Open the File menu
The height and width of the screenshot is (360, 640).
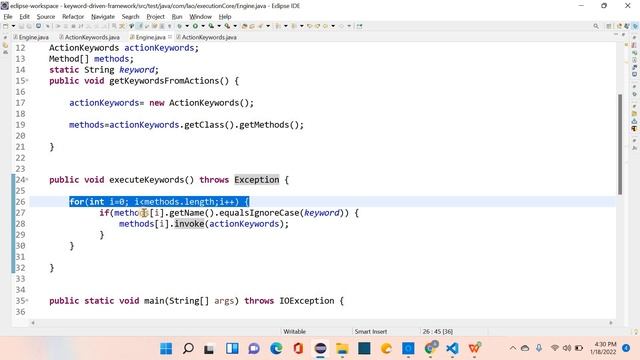[x=8, y=17]
